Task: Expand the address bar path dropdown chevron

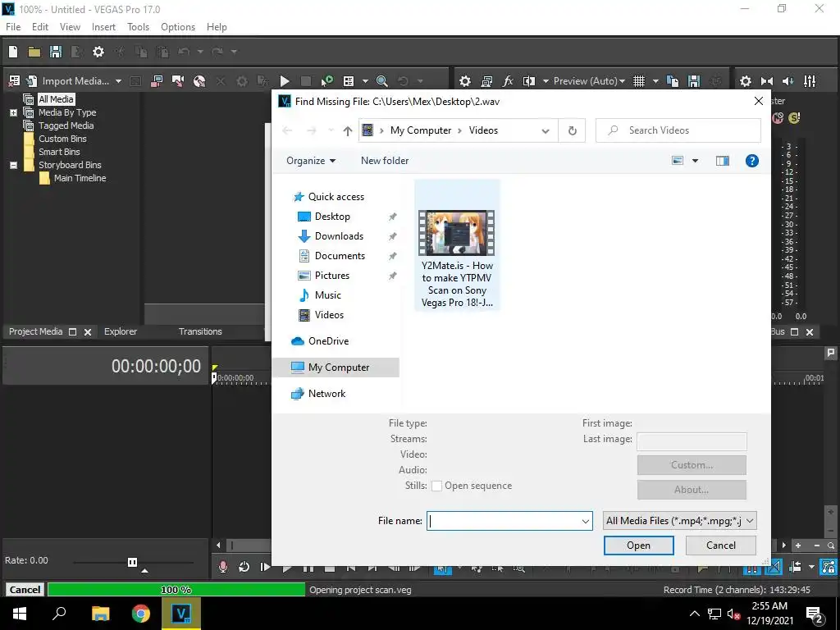Action: pyautogui.click(x=546, y=130)
